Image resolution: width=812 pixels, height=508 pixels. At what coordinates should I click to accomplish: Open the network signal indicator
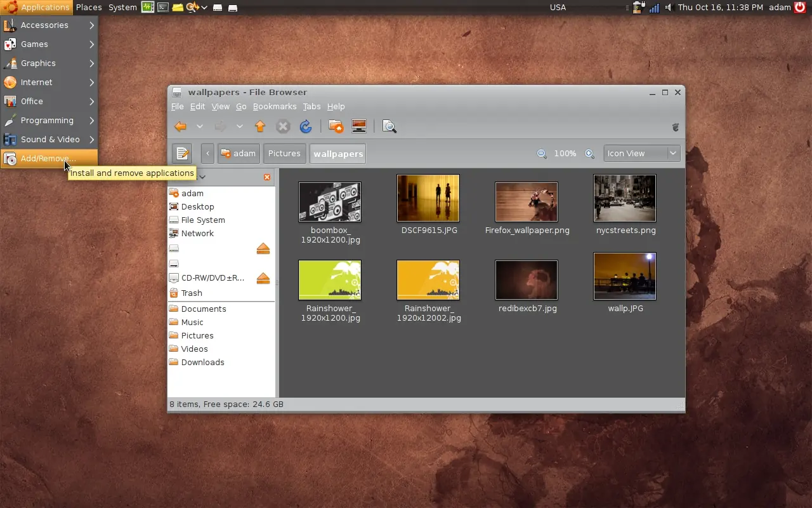pyautogui.click(x=654, y=8)
